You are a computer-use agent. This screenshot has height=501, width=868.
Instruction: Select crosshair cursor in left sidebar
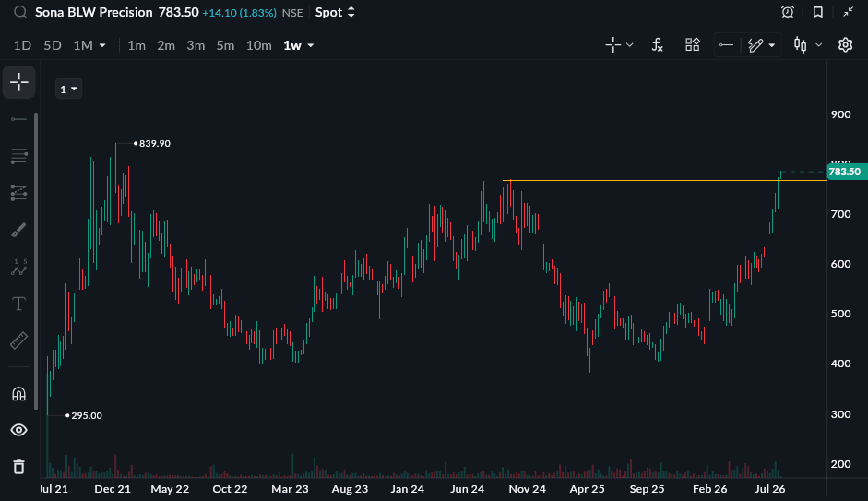click(x=18, y=82)
